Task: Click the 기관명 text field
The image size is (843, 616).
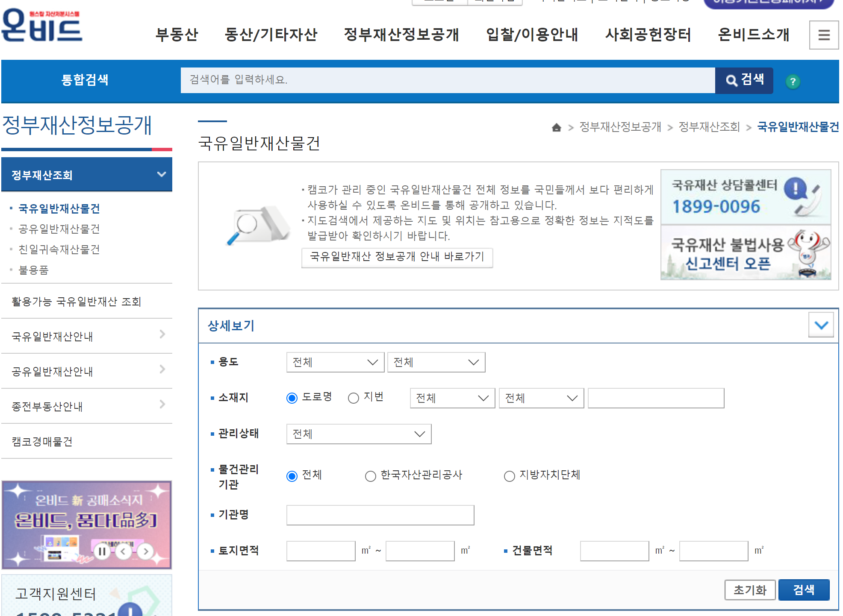Action: point(380,515)
